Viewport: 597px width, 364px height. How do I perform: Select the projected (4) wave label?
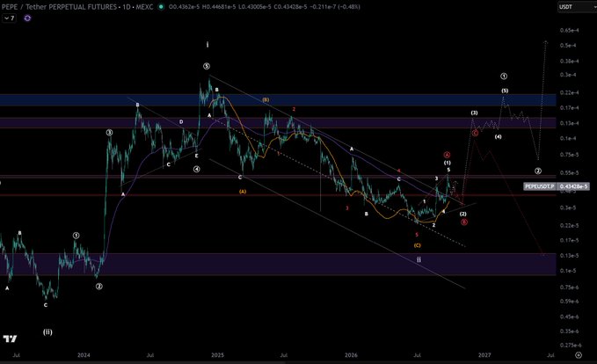click(x=498, y=136)
